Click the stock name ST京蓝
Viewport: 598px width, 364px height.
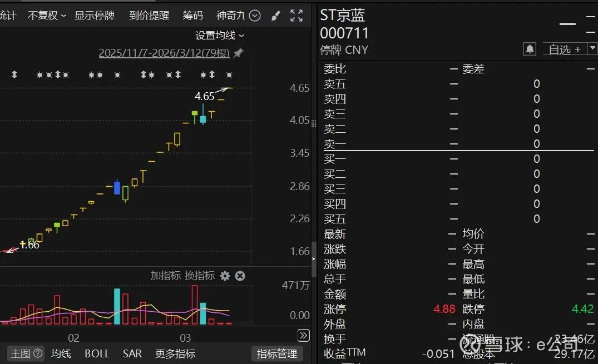click(342, 15)
